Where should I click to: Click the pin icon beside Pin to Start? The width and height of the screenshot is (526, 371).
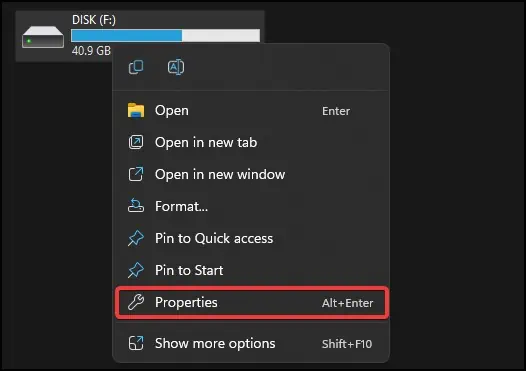[136, 270]
